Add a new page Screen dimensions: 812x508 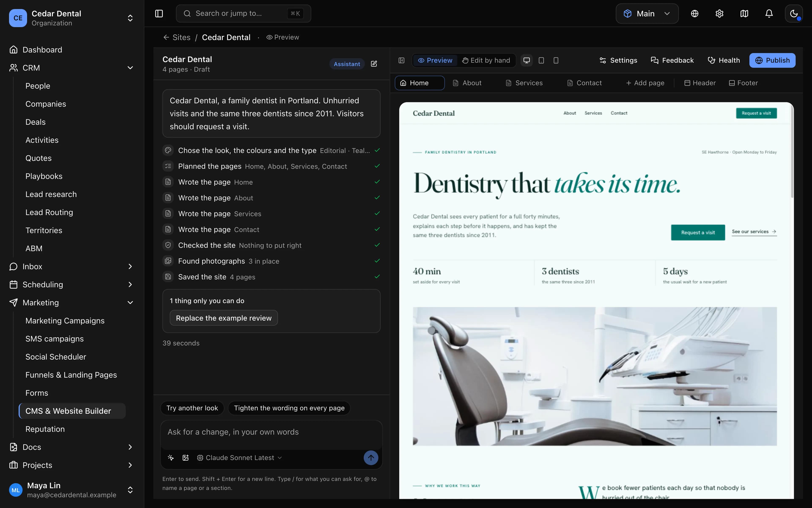click(645, 83)
